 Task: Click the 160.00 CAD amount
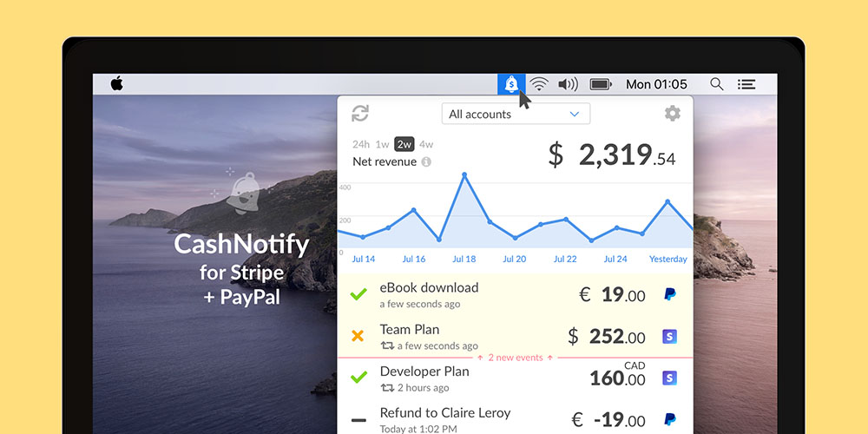pos(617,375)
